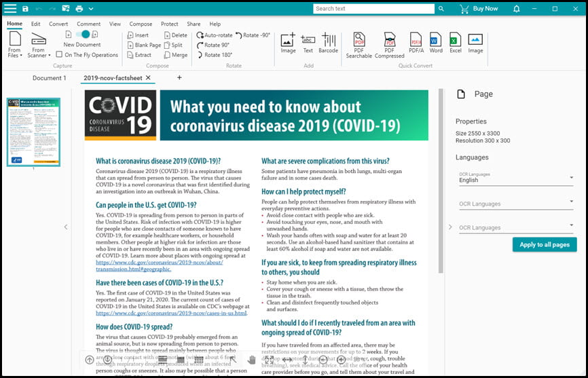588x378 pixels.
Task: Click Merge documents button
Action: click(x=175, y=55)
